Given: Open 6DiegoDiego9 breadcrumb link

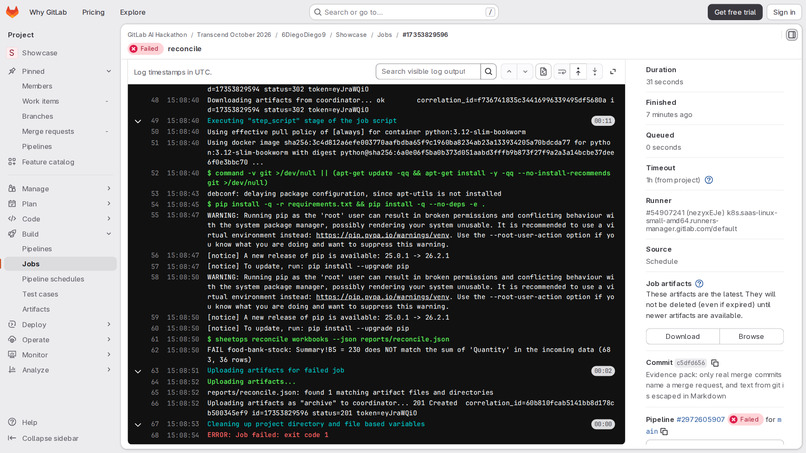Looking at the screenshot, I should 303,34.
